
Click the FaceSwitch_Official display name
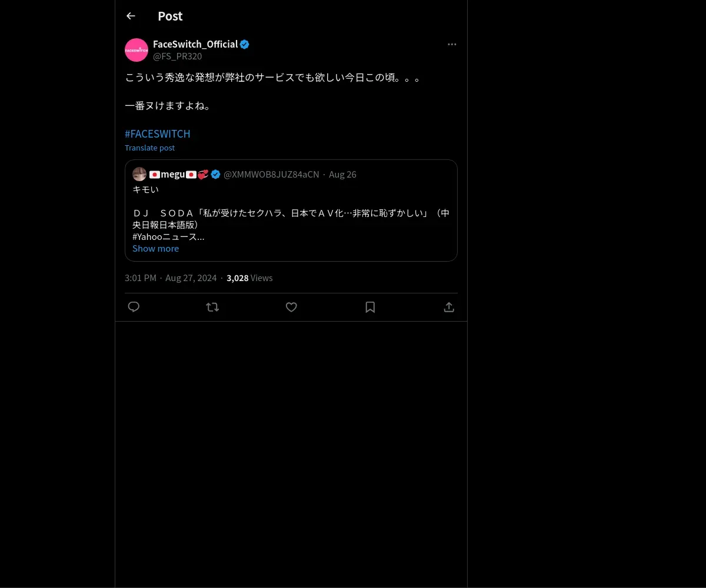[x=195, y=44]
